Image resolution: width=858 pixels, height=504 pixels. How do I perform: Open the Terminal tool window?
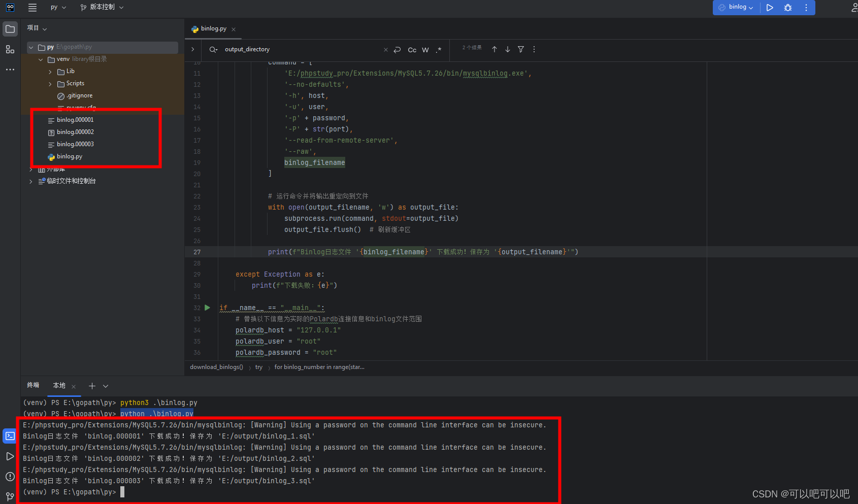pyautogui.click(x=10, y=435)
